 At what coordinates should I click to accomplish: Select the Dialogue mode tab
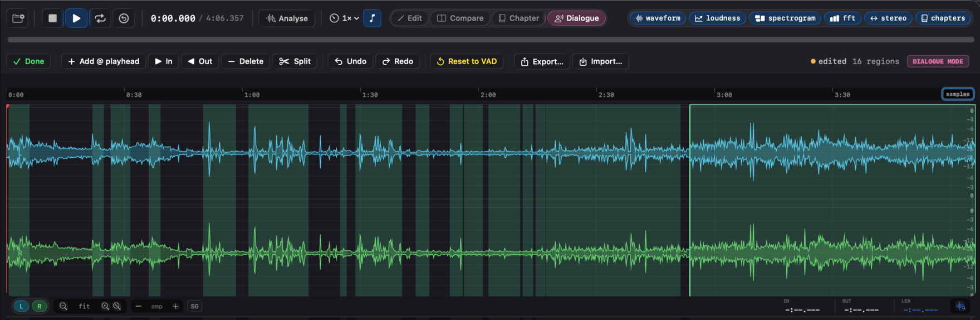[x=577, y=18]
